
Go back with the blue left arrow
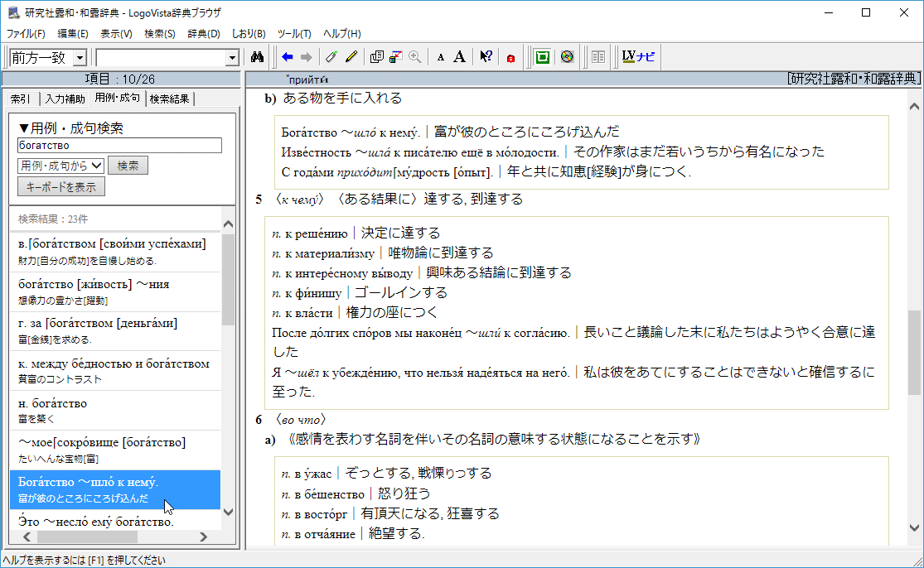point(287,57)
